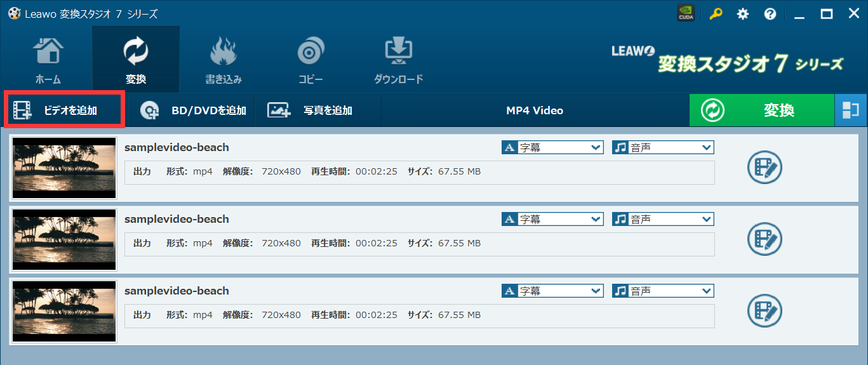Select the third video beach thumbnail
Image resolution: width=868 pixels, height=365 pixels.
tap(65, 312)
